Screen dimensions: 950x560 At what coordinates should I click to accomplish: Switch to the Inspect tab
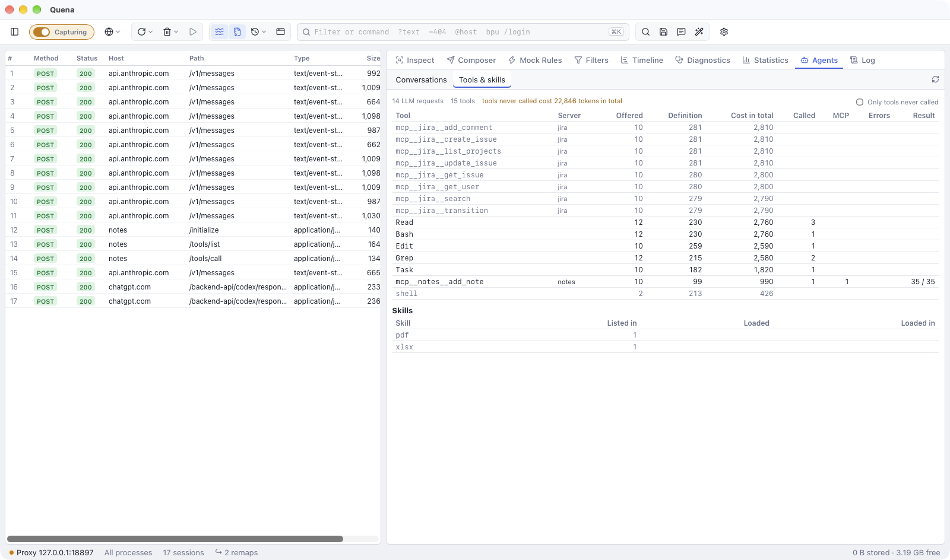pyautogui.click(x=414, y=60)
